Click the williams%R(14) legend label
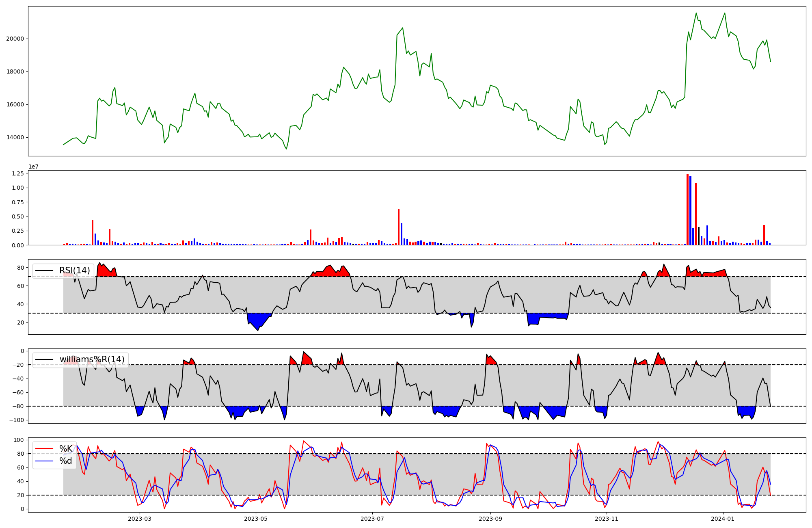812x528 pixels. pyautogui.click(x=92, y=359)
